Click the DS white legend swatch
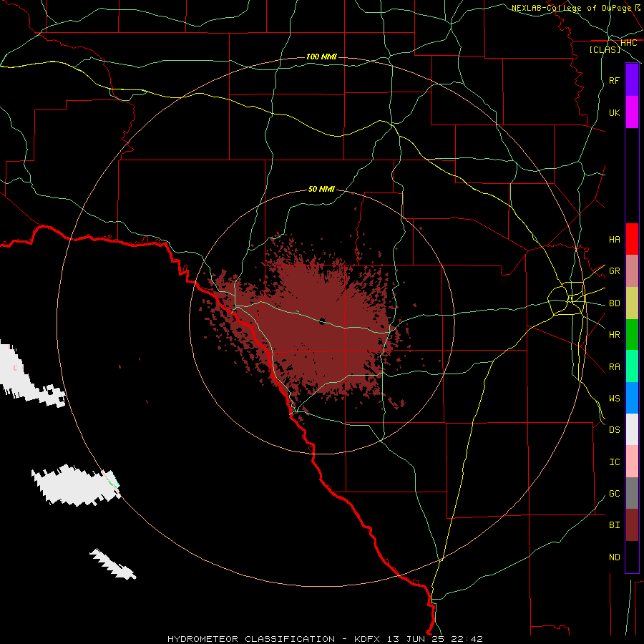 (x=632, y=429)
